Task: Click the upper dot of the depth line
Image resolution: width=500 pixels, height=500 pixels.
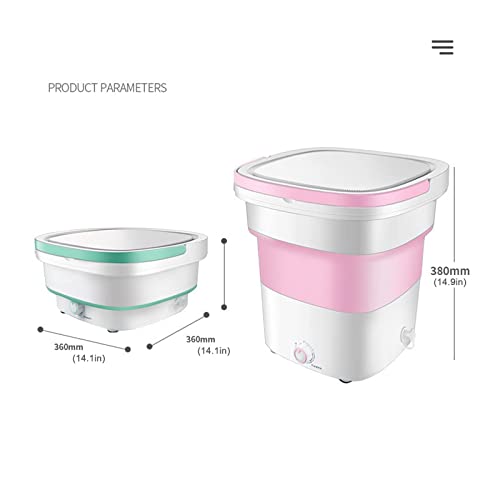Action: [206, 315]
